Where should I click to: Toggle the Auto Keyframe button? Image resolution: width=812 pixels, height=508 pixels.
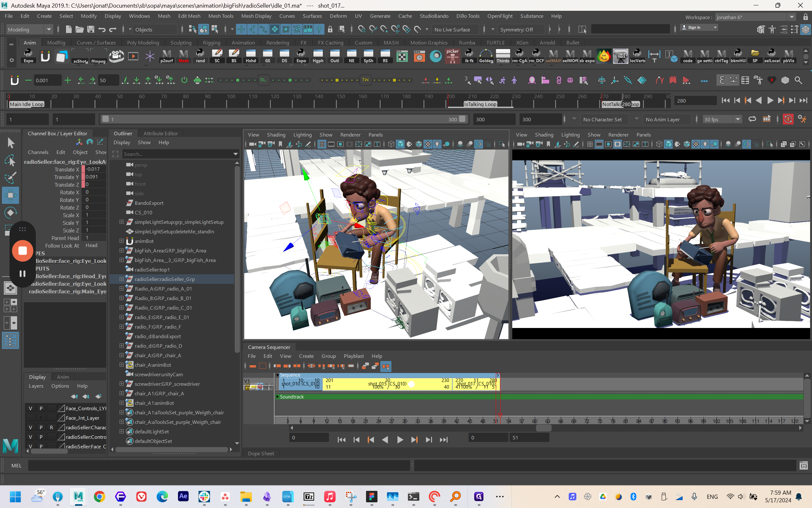(788, 119)
